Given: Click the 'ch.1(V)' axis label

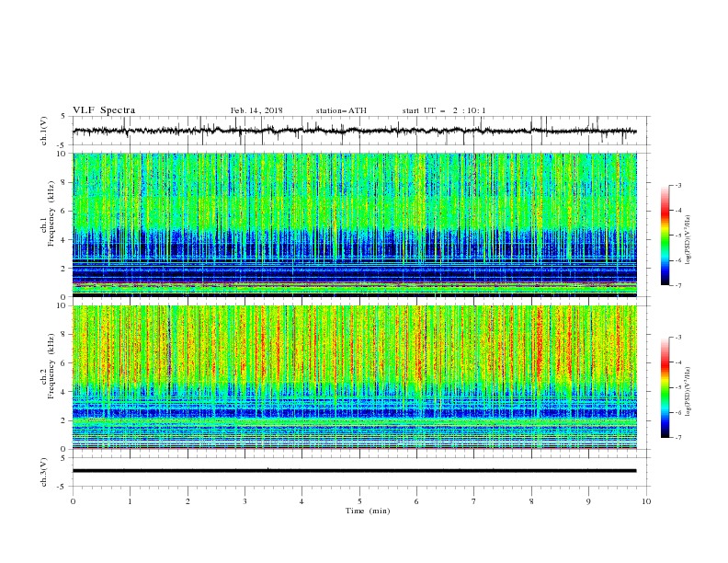Looking at the screenshot, I should (x=44, y=131).
